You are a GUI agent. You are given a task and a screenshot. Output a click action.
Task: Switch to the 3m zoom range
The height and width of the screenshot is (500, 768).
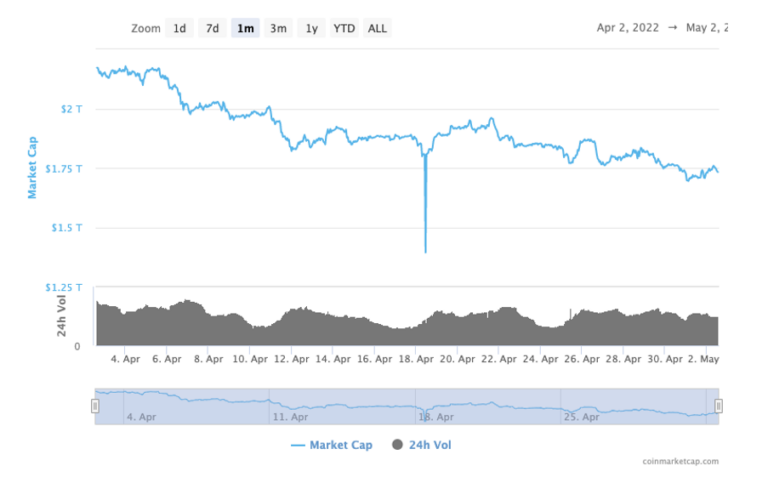[278, 28]
